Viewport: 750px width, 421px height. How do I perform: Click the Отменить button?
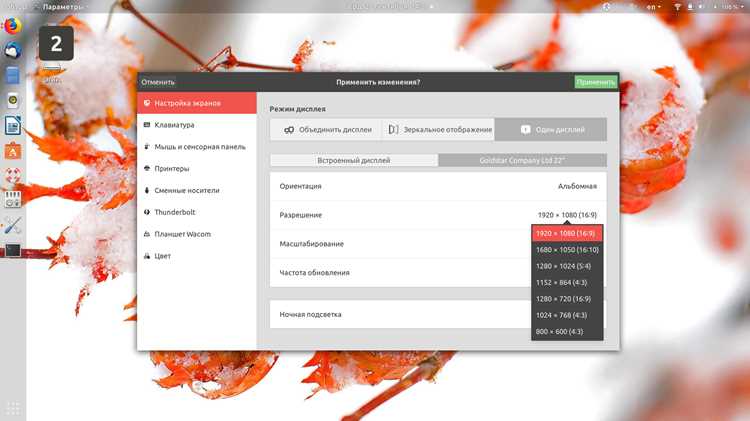click(x=158, y=82)
